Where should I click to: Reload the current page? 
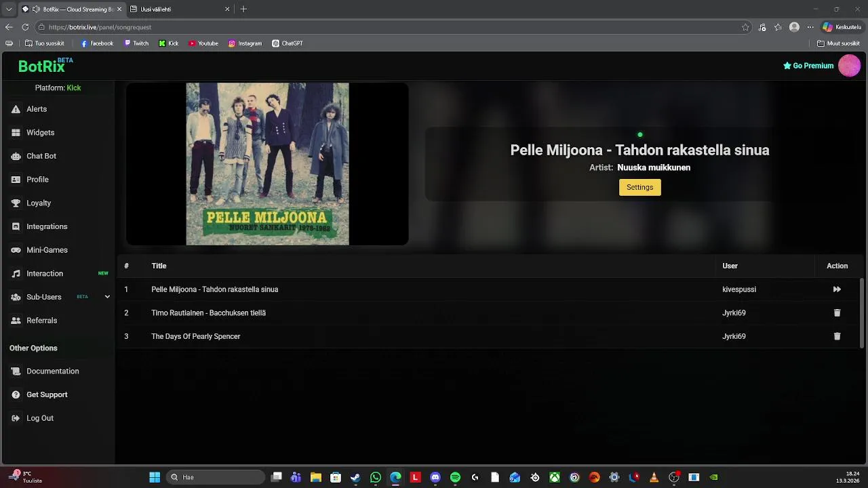click(25, 27)
